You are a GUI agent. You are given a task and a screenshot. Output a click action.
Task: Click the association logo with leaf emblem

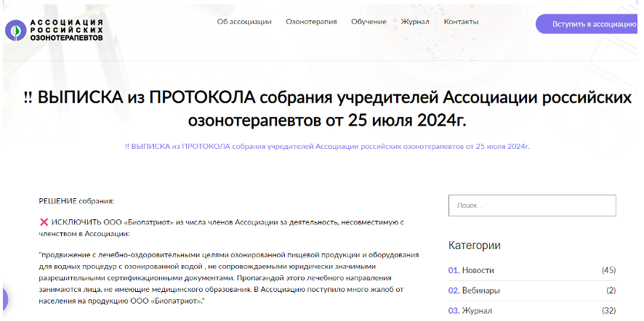coord(54,30)
